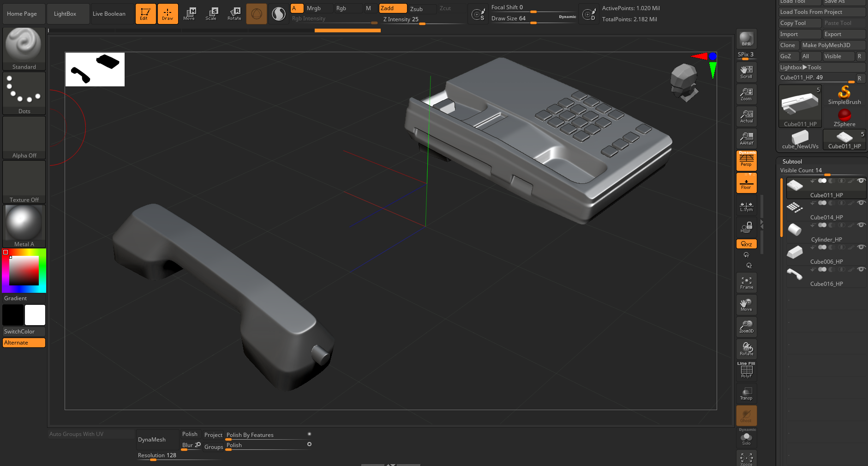Open the Alpha Off selector
The width and height of the screenshot is (868, 466).
pyautogui.click(x=24, y=138)
